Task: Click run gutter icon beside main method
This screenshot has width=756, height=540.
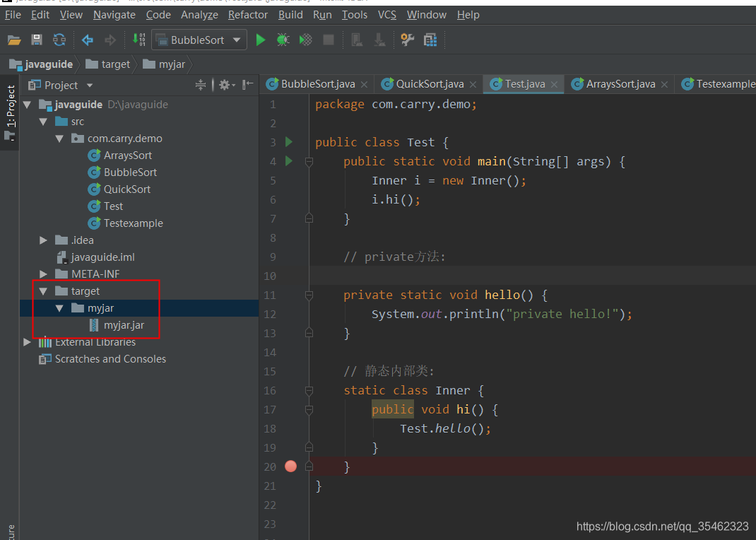Action: tap(289, 161)
